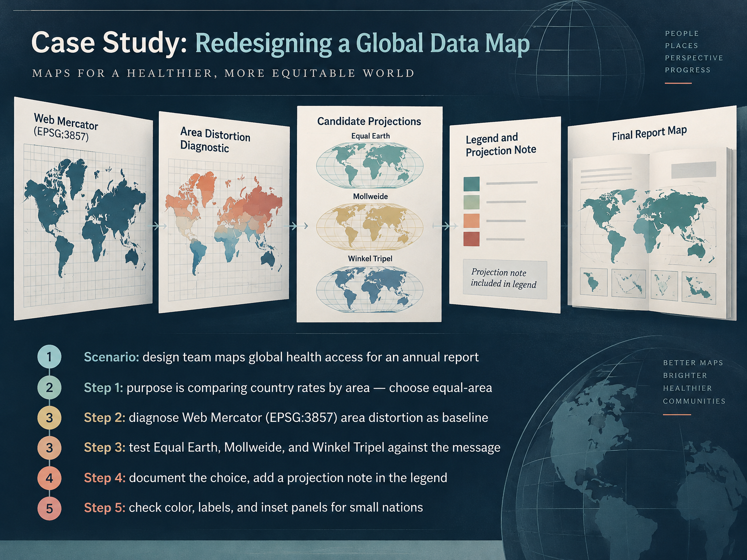747x560 pixels.
Task: Click the number 5 circle beside Step 5
Action: pos(49,508)
